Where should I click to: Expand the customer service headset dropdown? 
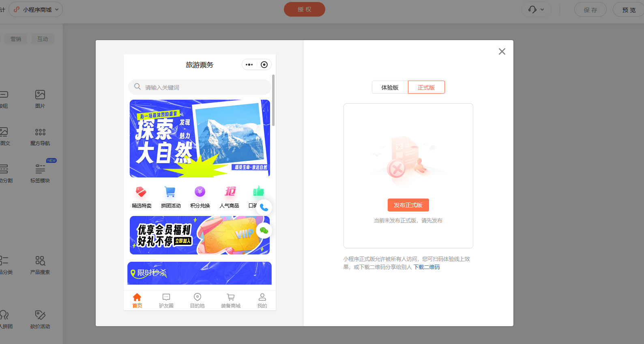[536, 9]
